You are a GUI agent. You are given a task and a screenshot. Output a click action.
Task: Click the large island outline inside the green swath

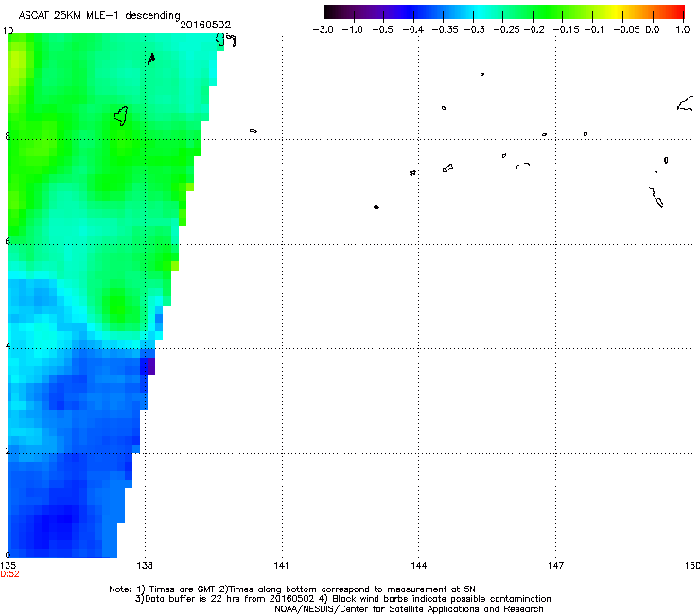[x=121, y=115]
